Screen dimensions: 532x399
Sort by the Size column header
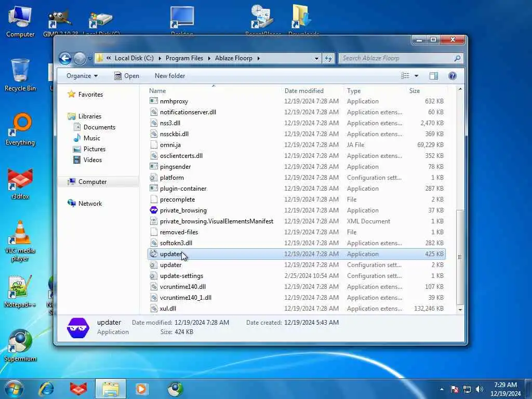point(427,91)
